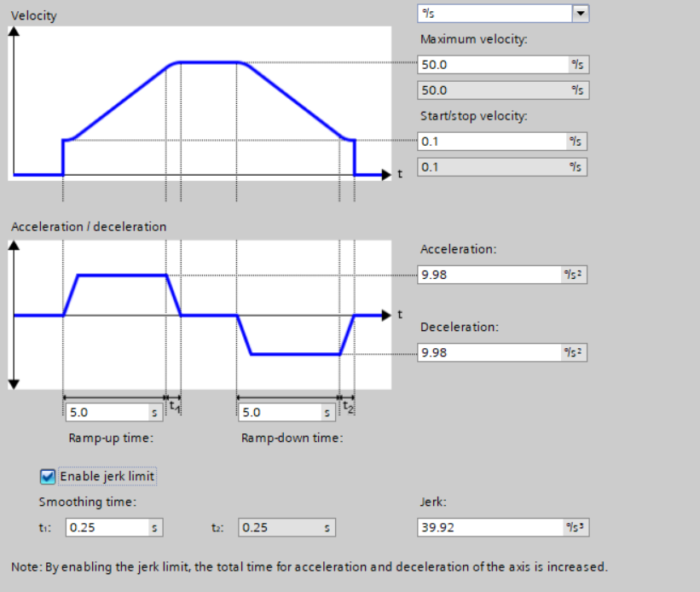
Task: Click the Ramp-down time 5.0 field
Action: pyautogui.click(x=287, y=412)
